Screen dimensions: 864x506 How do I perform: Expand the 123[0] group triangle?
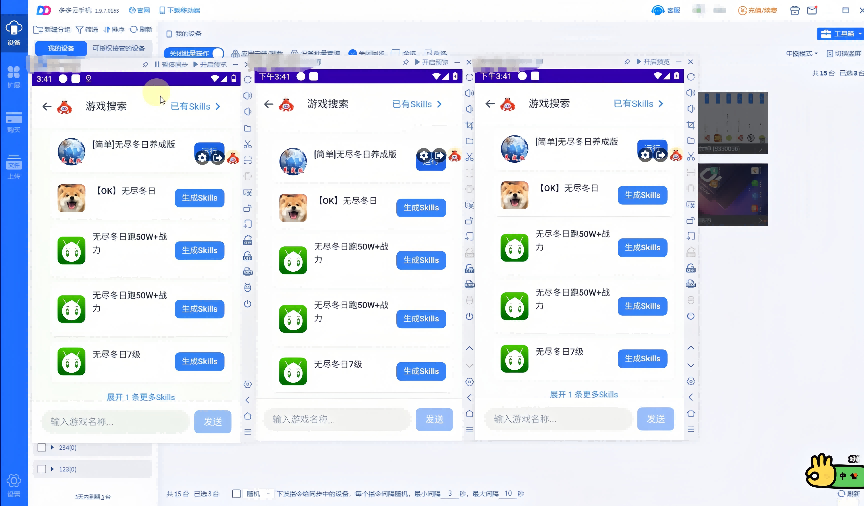pos(52,469)
